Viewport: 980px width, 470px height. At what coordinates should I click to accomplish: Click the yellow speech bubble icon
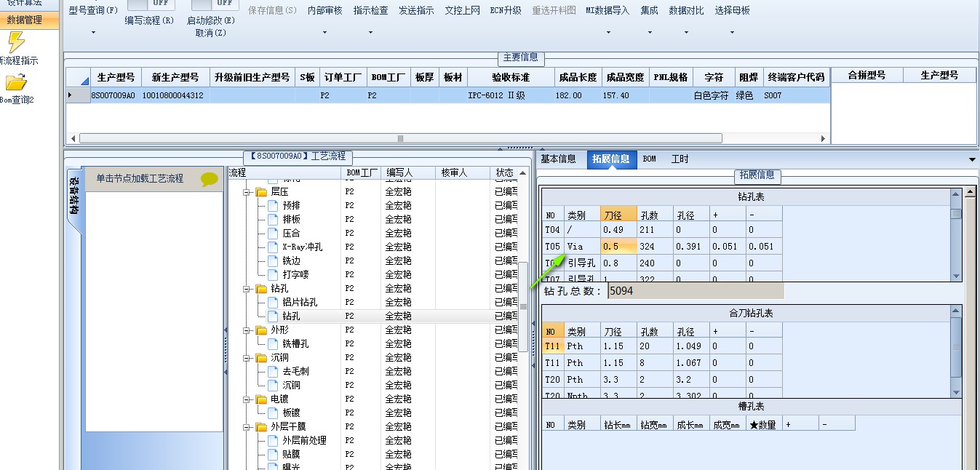tap(210, 179)
